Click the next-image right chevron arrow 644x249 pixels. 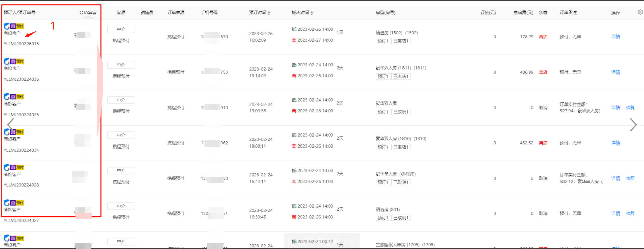633,125
